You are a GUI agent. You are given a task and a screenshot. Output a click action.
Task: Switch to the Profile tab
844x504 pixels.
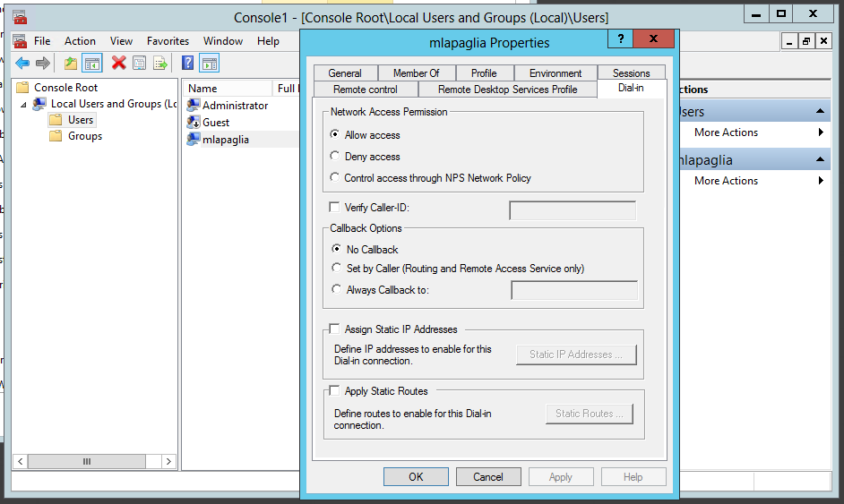[484, 73]
